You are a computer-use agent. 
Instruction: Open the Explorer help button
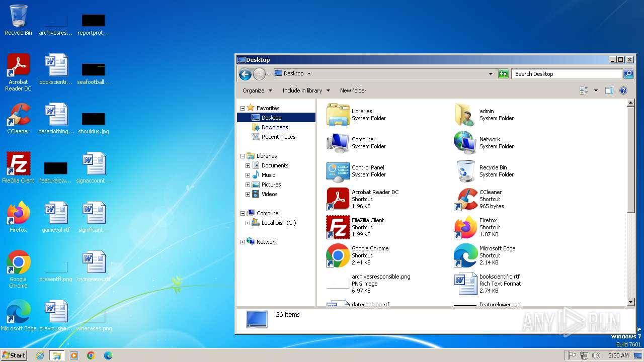(x=623, y=90)
